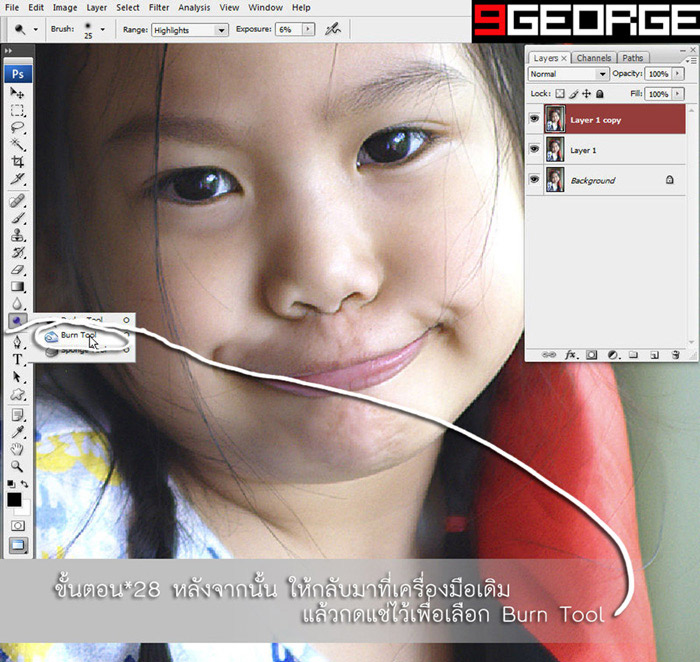Toggle lock transparent pixels
Viewport: 700px width, 662px height.
560,94
